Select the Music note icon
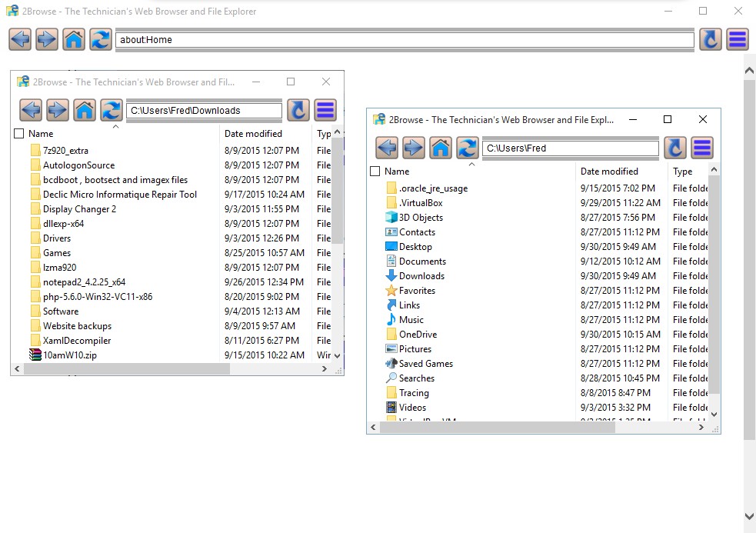Image resolution: width=756 pixels, height=533 pixels. pyautogui.click(x=391, y=319)
